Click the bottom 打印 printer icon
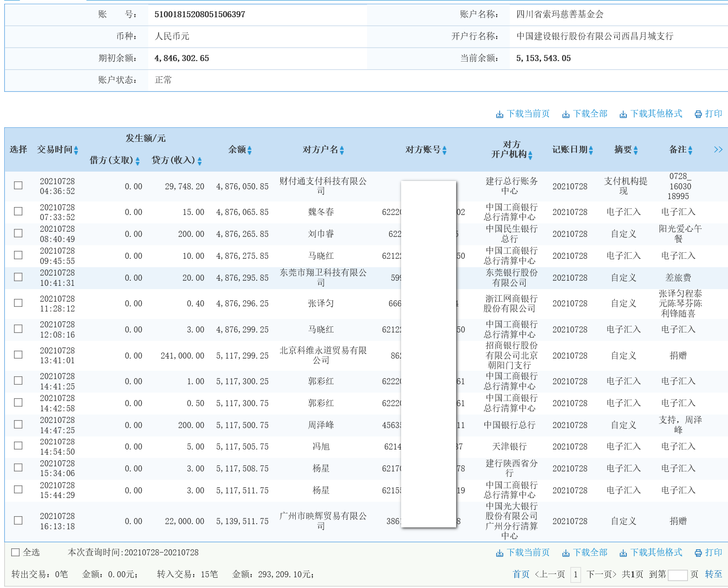 click(x=698, y=553)
